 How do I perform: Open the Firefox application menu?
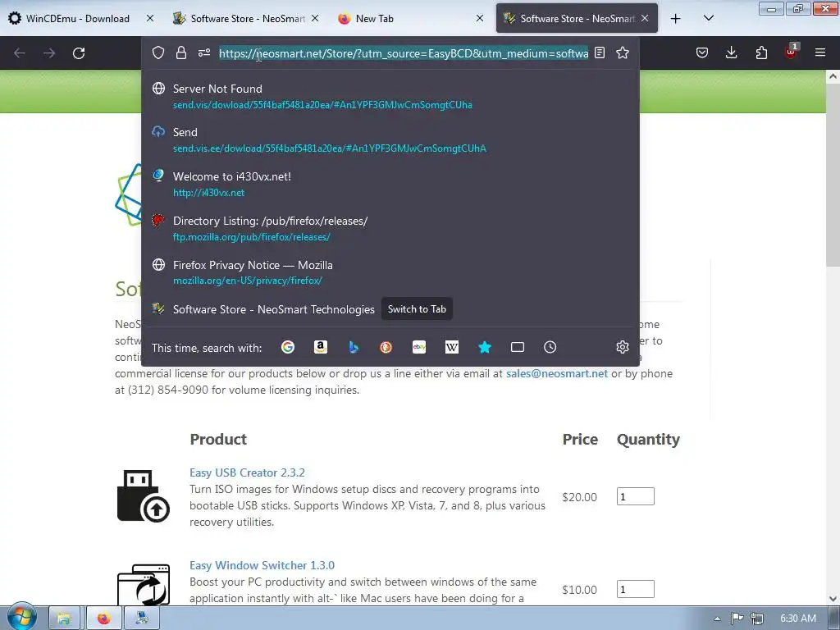point(819,52)
